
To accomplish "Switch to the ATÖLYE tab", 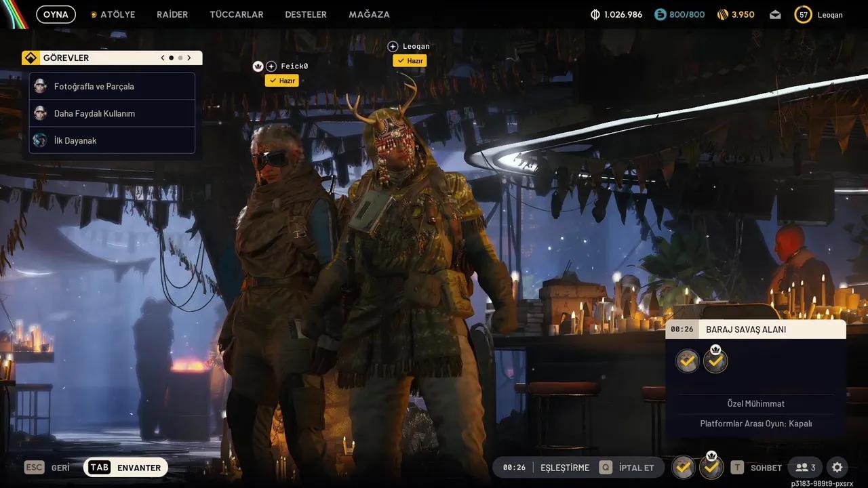I will [x=117, y=14].
